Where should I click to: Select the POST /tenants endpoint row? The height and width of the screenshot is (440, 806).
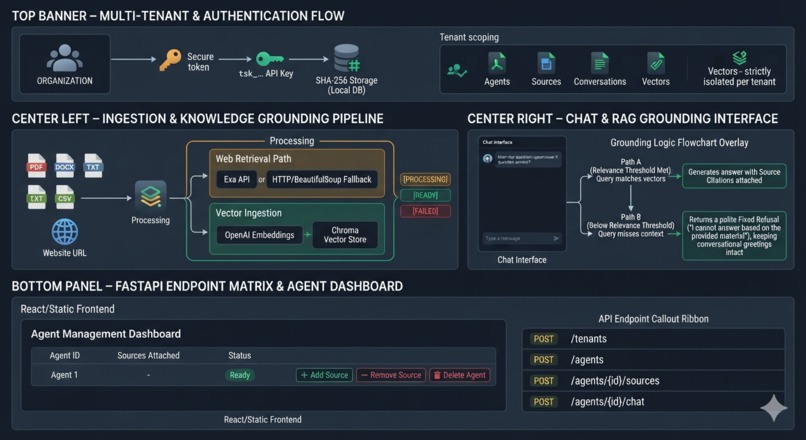point(654,339)
